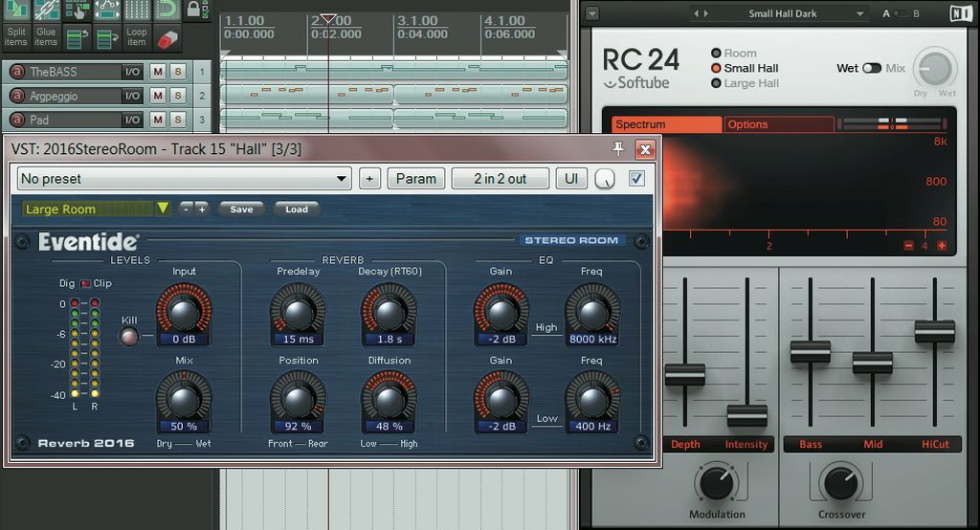Switch to the Spectrum tab
Viewport: 980px width, 530px height.
click(x=666, y=124)
